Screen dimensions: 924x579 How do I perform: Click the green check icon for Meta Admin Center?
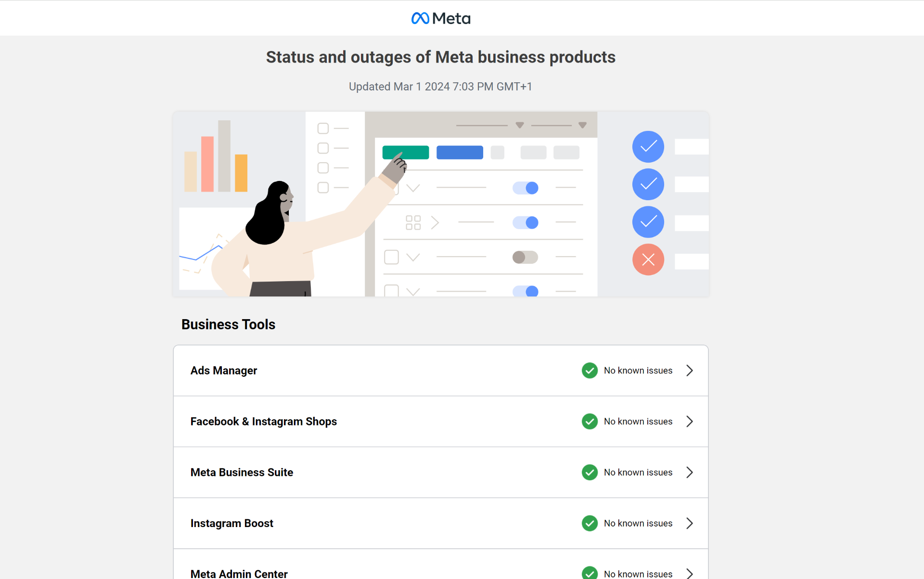pyautogui.click(x=590, y=573)
